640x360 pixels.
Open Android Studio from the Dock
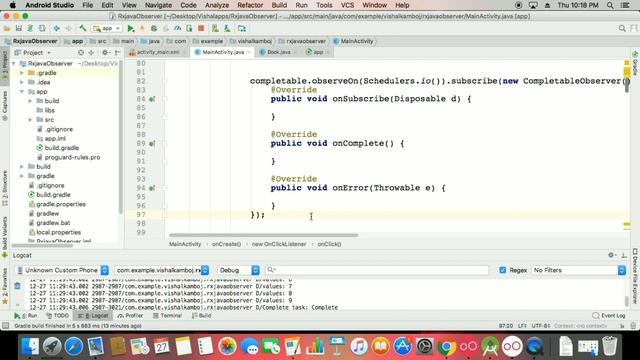coord(490,347)
